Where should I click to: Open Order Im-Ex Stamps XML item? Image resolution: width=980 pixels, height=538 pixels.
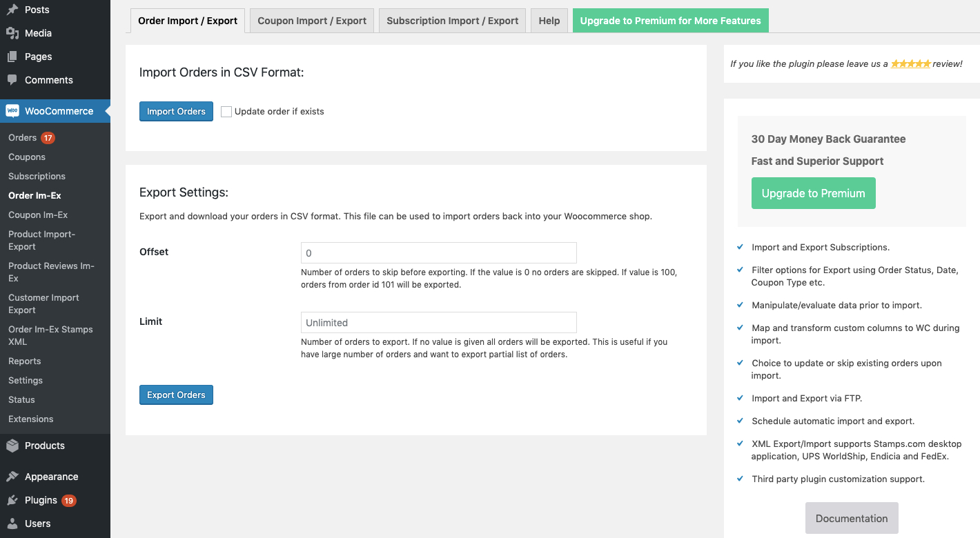(x=50, y=336)
